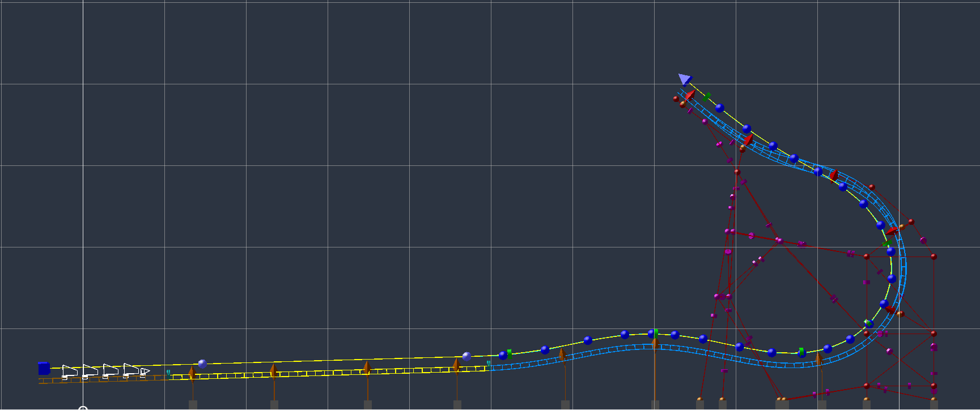Click the green marker at the hill crest

tap(656, 333)
